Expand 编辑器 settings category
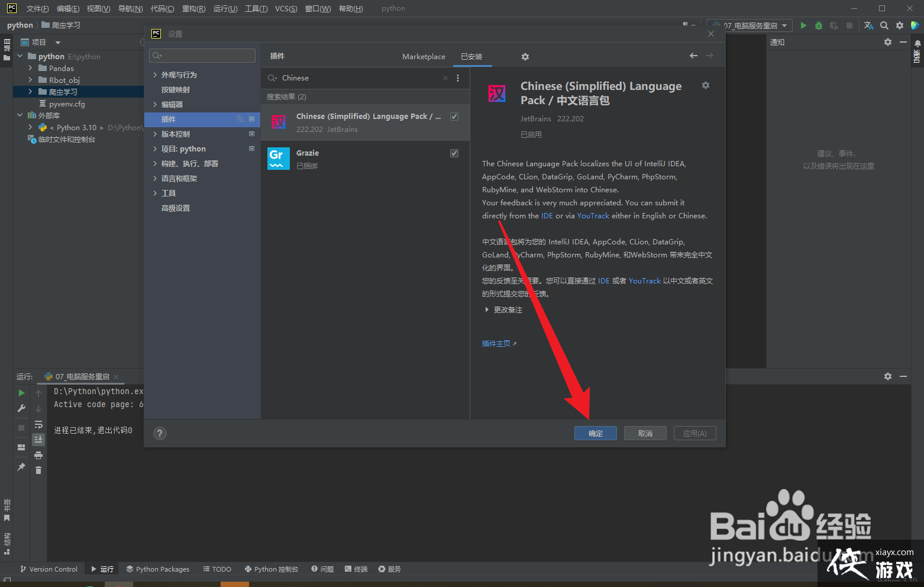 [x=155, y=104]
